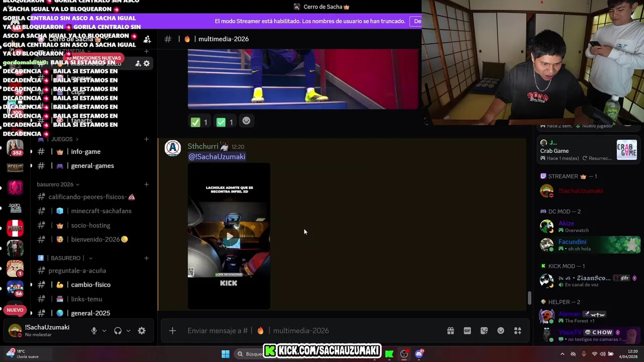Toggle the second green check reaction
This screenshot has height=362, width=644.
click(x=225, y=122)
